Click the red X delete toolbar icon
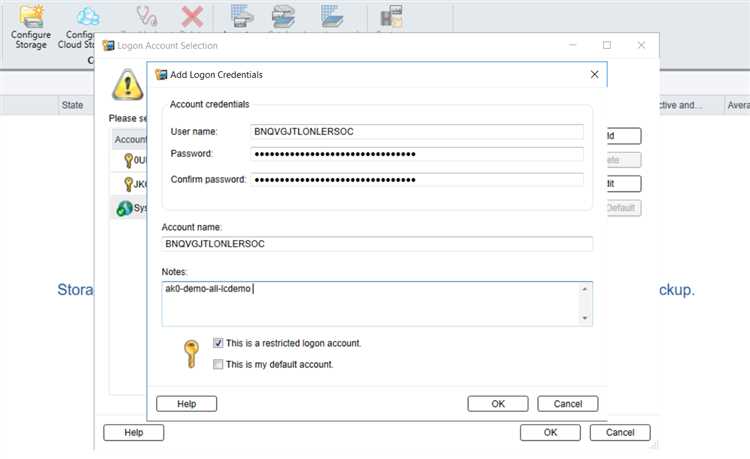Image resolution: width=750 pixels, height=459 pixels. pos(192,17)
